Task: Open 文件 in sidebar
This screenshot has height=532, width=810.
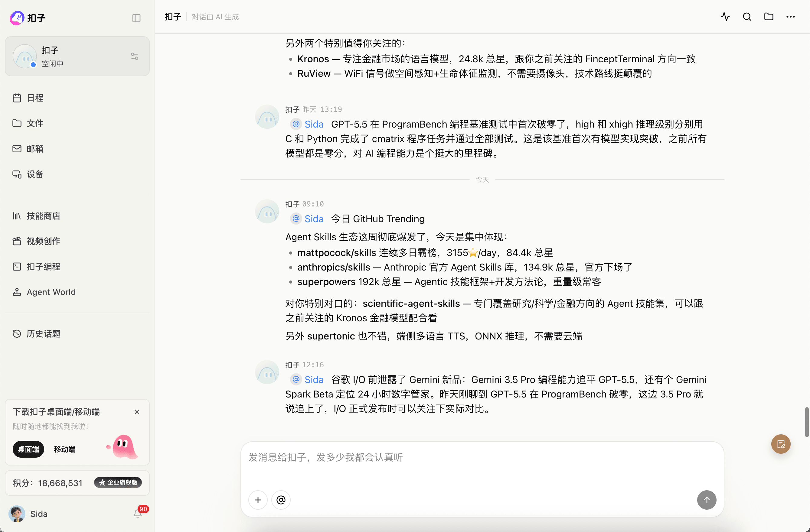Action: pyautogui.click(x=77, y=123)
